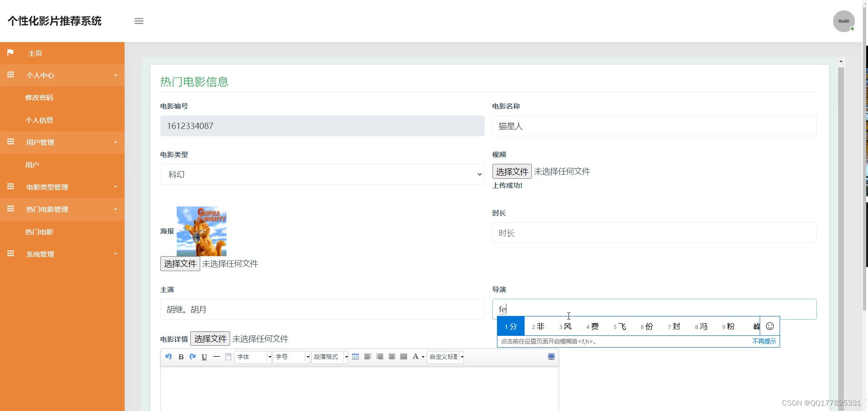Click the 不再提示 link in the IME popup

click(764, 341)
